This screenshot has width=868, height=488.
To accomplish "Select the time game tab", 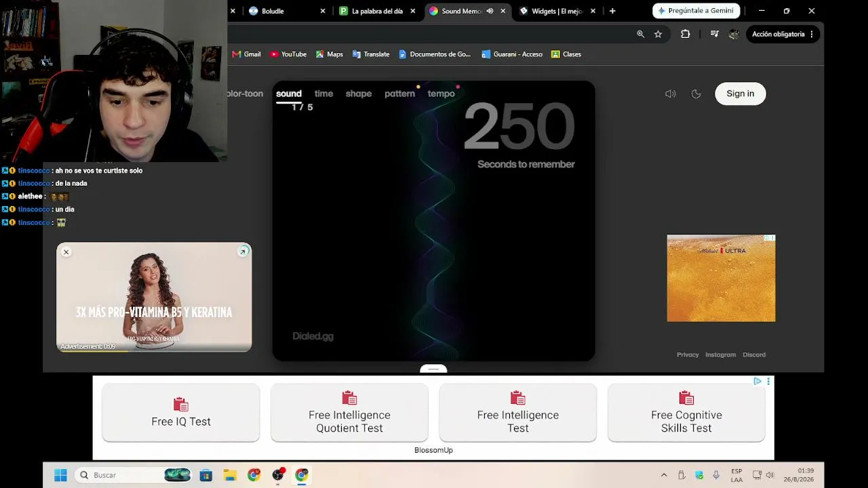I will [x=323, y=94].
